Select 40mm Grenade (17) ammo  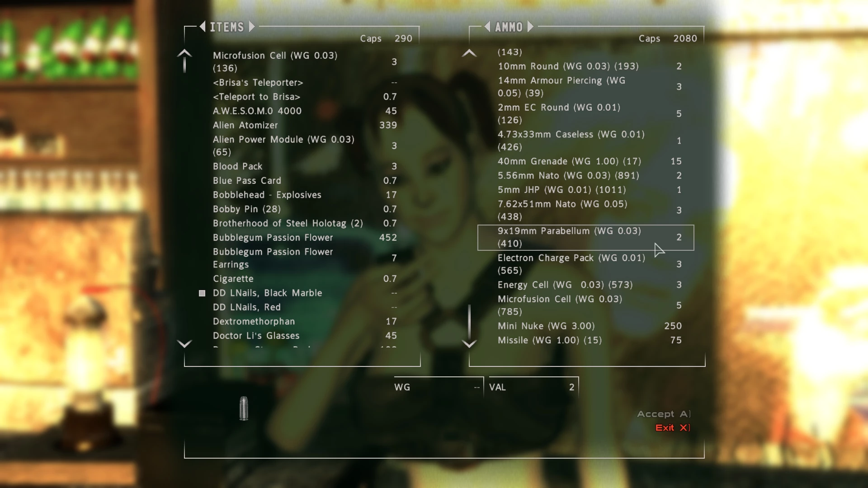click(x=590, y=161)
